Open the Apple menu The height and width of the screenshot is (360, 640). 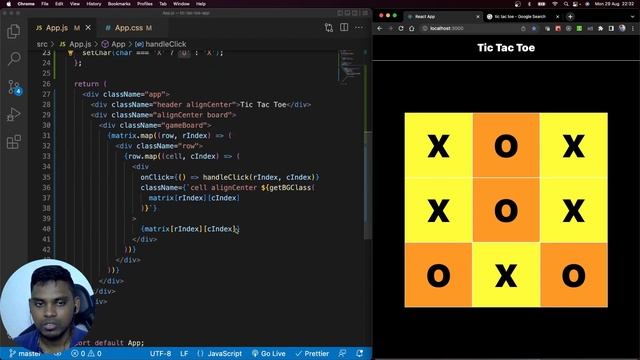9,4
